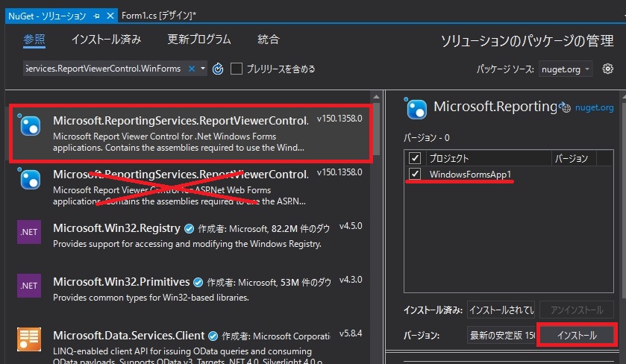Viewport: 626px width, 364px height.
Task: Click the Microsoft.Data.Services.Client verified badge
Action: pos(213,336)
